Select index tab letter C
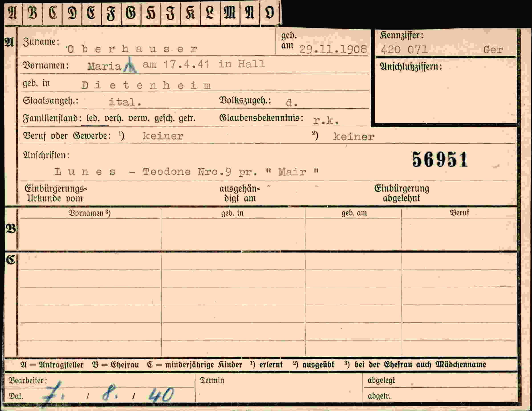Image resolution: width=532 pixels, height=411 pixels. (52, 12)
